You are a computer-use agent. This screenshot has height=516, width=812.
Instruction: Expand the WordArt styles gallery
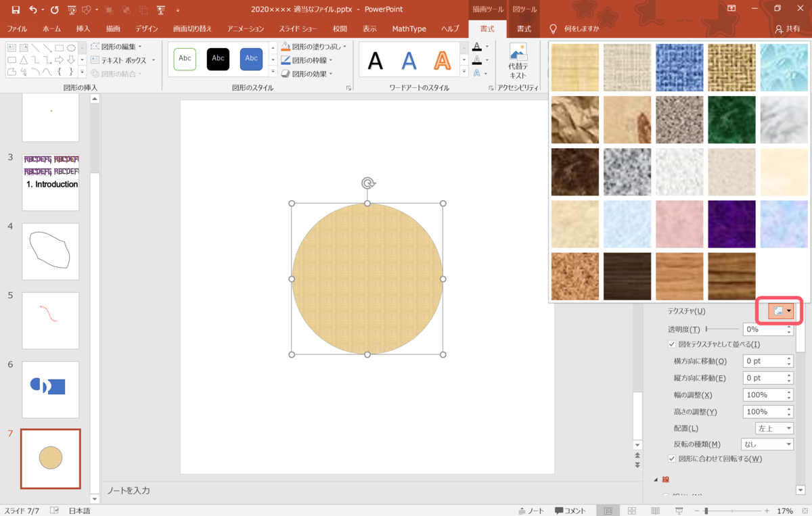point(463,72)
